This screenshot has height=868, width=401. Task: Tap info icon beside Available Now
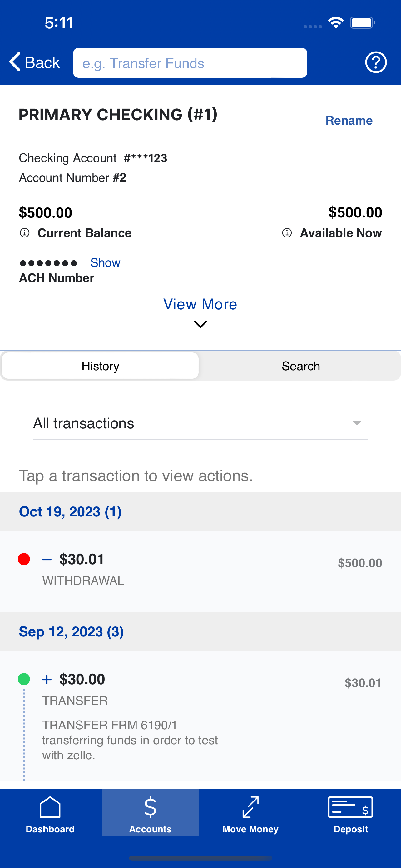coord(287,233)
